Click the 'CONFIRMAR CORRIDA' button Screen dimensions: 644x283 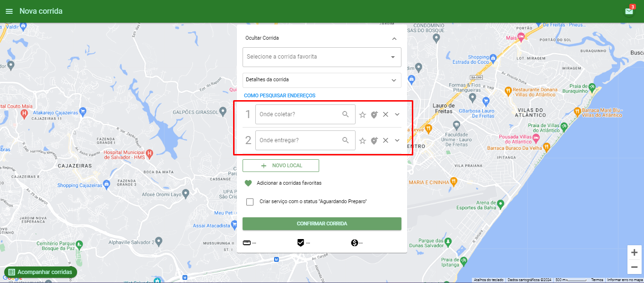[322, 223]
